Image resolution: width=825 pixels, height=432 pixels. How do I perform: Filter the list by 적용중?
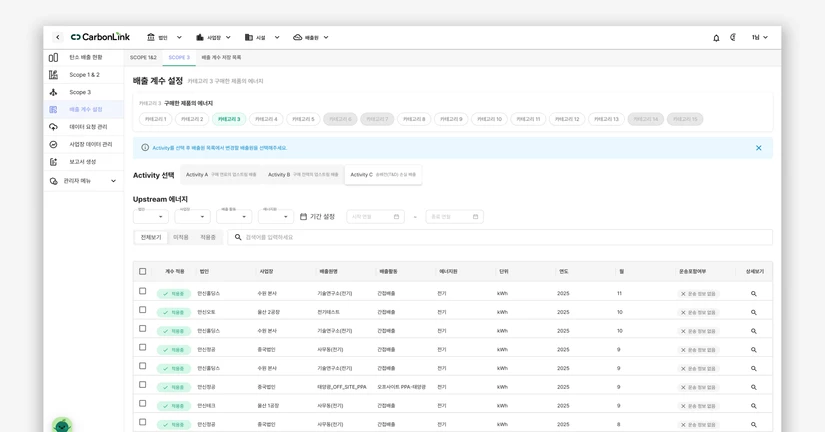tap(208, 237)
